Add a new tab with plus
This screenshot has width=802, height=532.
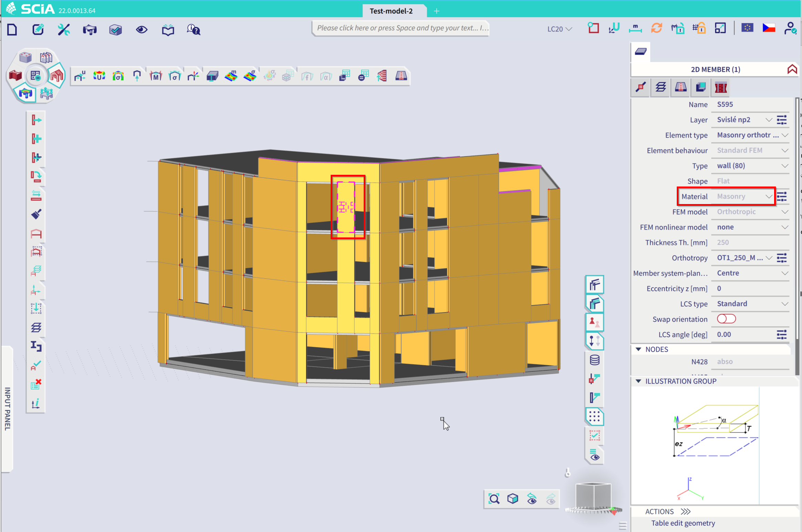coord(437,11)
